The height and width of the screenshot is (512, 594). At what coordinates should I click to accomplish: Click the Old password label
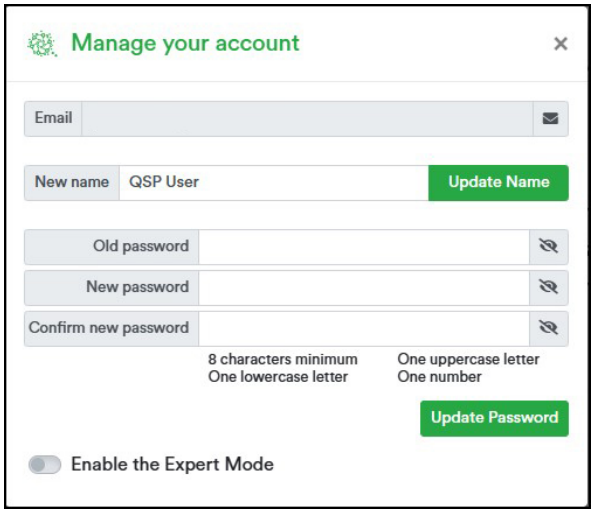[x=141, y=246]
